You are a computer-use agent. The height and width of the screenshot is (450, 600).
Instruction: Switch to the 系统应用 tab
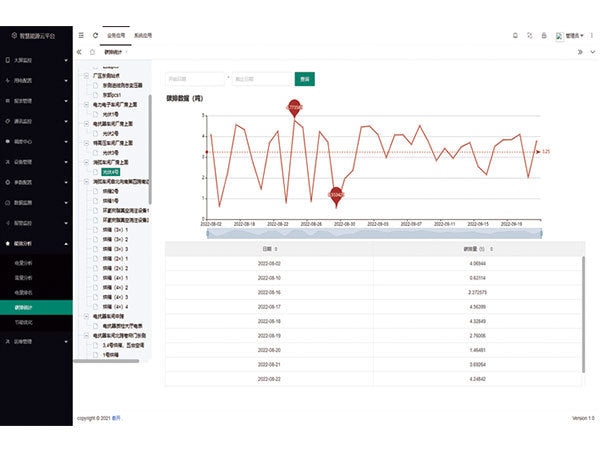pyautogui.click(x=145, y=35)
